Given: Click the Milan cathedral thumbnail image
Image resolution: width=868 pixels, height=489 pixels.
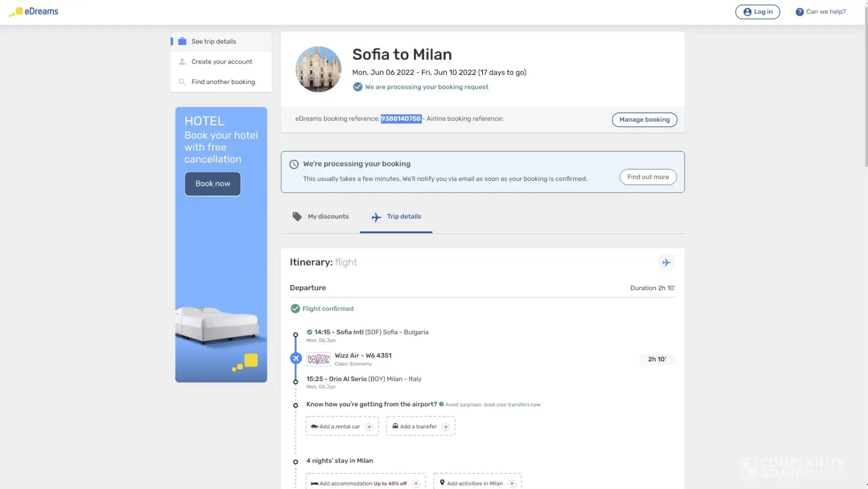Looking at the screenshot, I should 318,69.
